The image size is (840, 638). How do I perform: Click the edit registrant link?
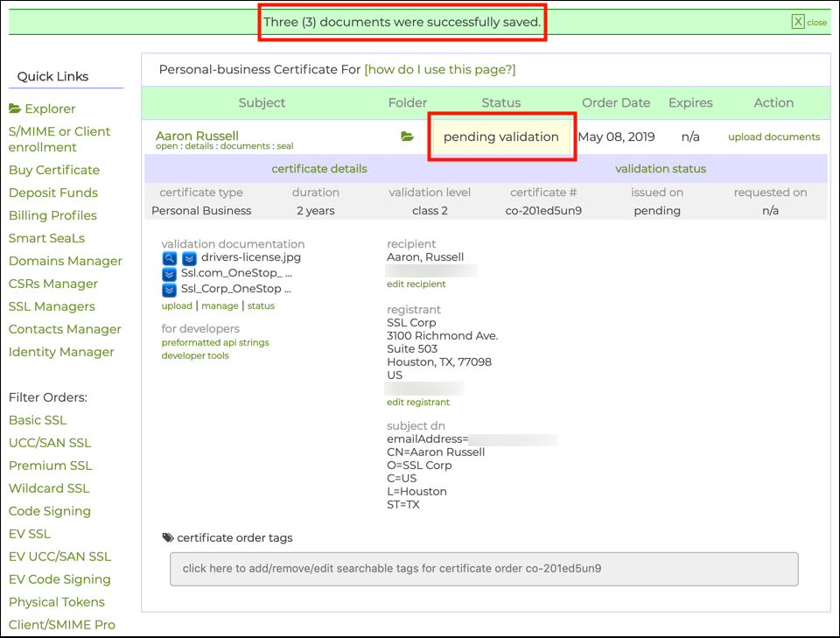tap(417, 403)
